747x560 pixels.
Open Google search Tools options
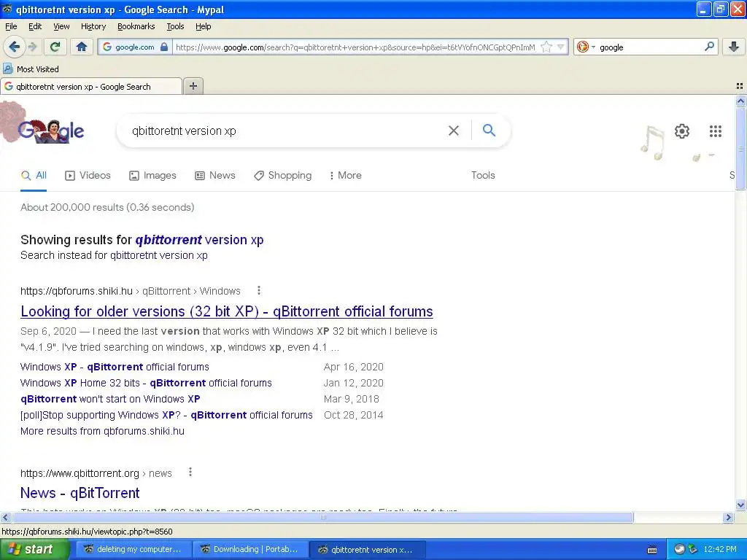click(483, 175)
